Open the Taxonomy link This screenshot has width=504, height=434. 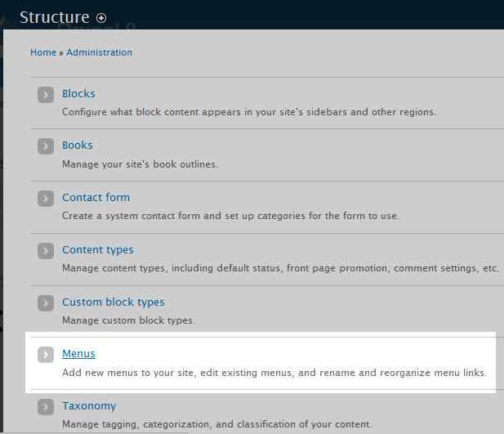[89, 406]
